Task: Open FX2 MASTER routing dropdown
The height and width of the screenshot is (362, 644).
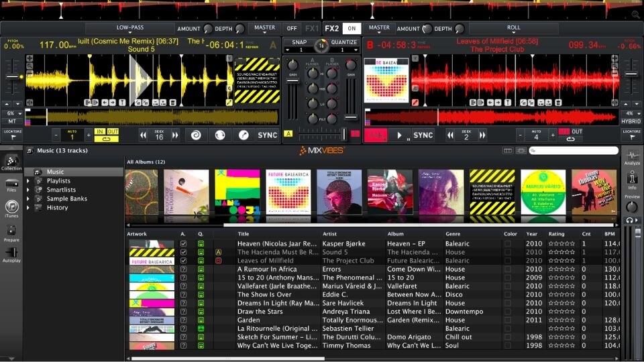Action: (379, 28)
